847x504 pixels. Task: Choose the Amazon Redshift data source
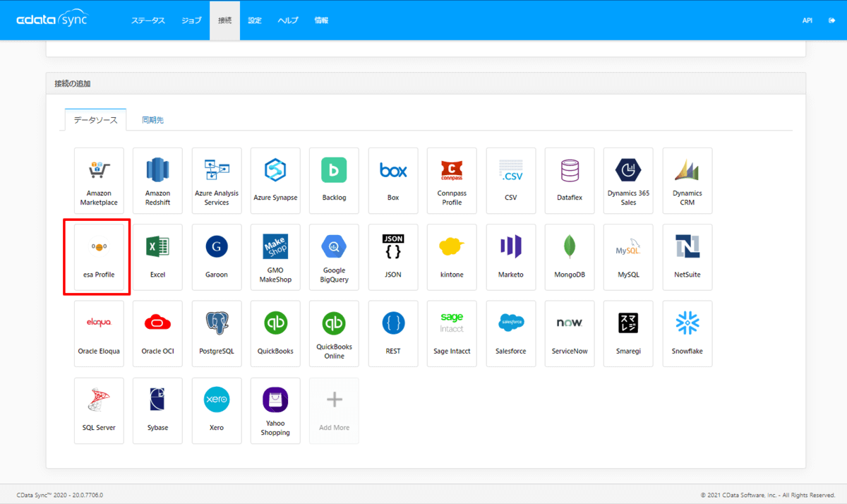157,181
